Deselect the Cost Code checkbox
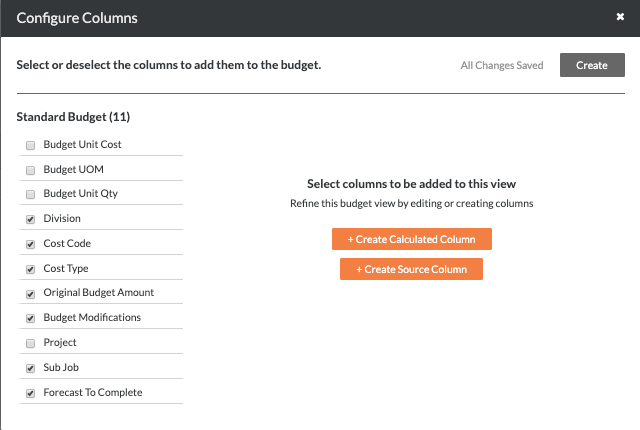This screenshot has height=430, width=640. coord(30,244)
